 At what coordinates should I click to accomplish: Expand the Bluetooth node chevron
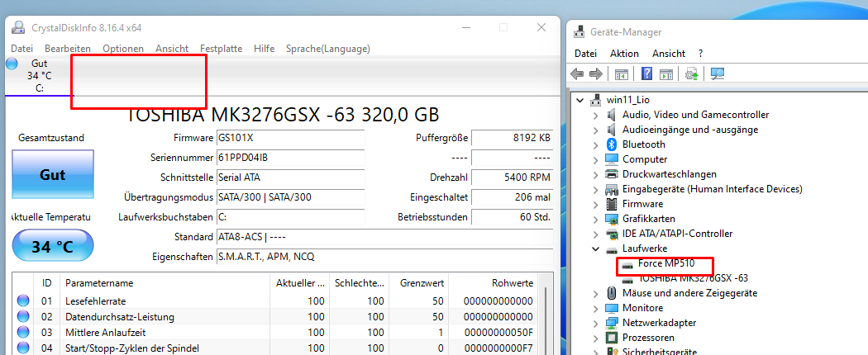click(x=596, y=144)
